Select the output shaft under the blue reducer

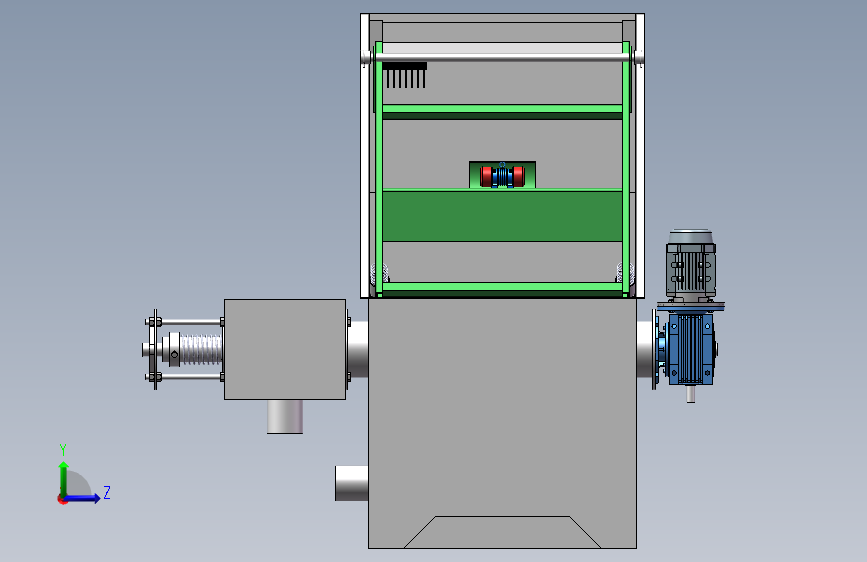coord(691,394)
